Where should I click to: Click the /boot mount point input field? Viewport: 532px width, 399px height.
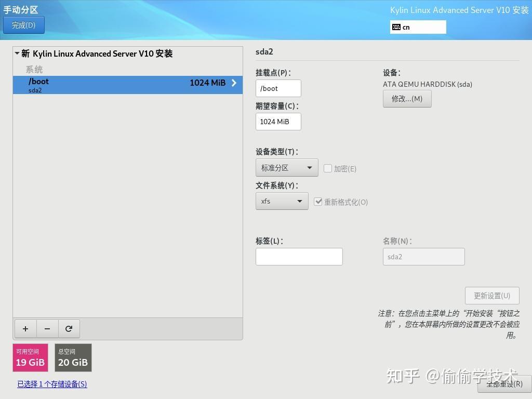tap(278, 88)
